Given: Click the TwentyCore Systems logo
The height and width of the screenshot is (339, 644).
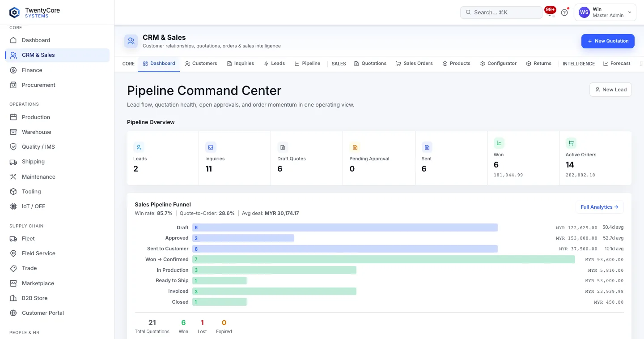Looking at the screenshot, I should [34, 13].
